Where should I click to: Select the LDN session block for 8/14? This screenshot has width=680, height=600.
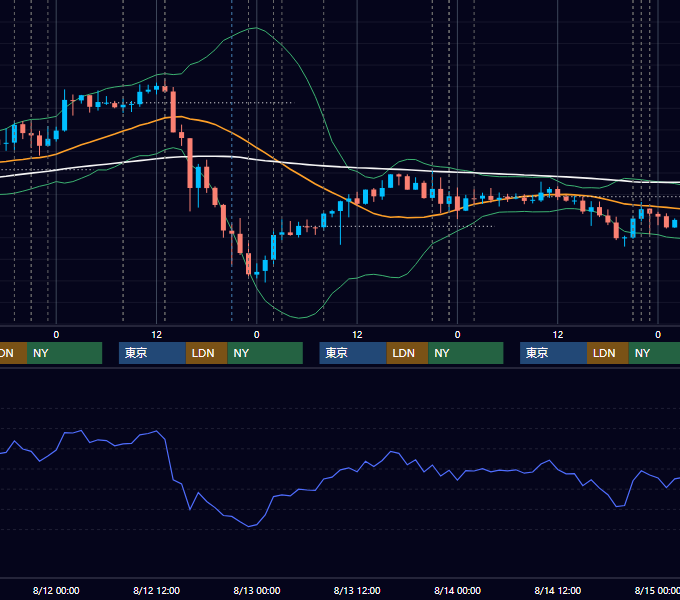[608, 353]
